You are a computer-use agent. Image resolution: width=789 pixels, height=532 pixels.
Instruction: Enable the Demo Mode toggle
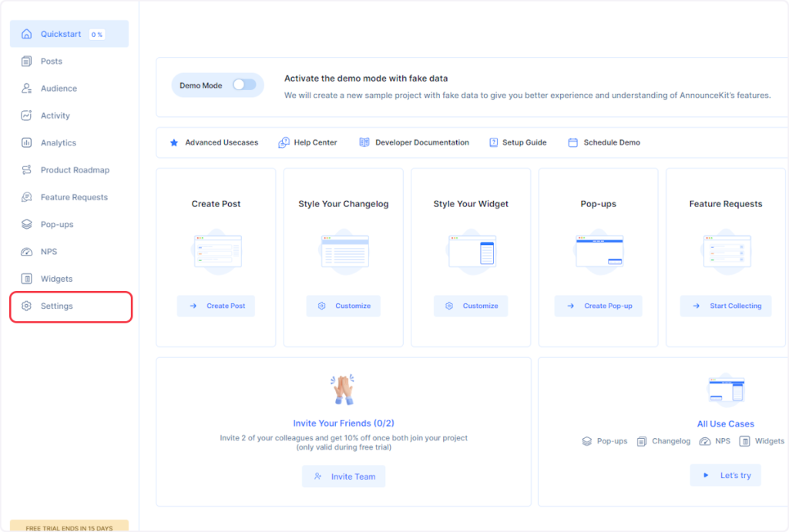click(244, 85)
